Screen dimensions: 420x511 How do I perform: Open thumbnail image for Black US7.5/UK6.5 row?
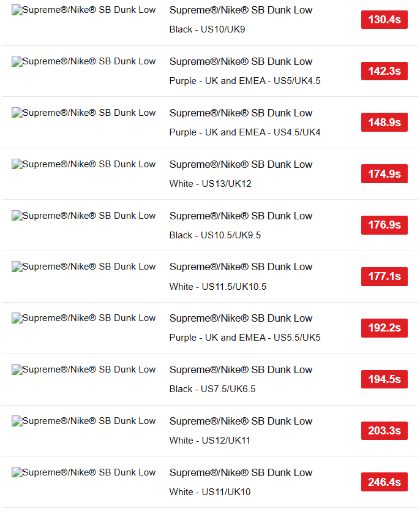83,369
